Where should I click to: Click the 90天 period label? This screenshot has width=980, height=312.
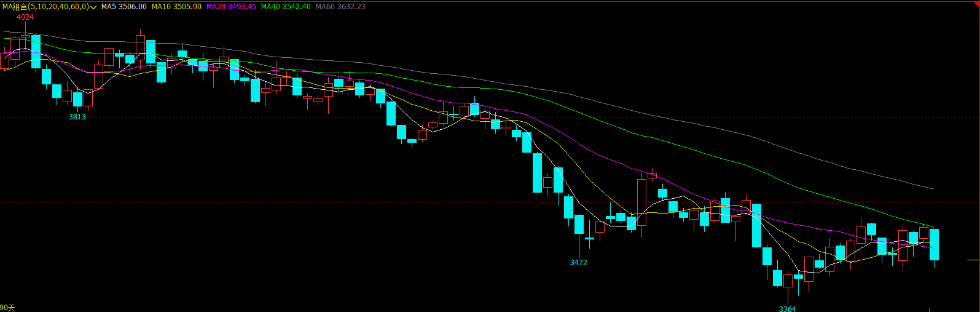7,308
